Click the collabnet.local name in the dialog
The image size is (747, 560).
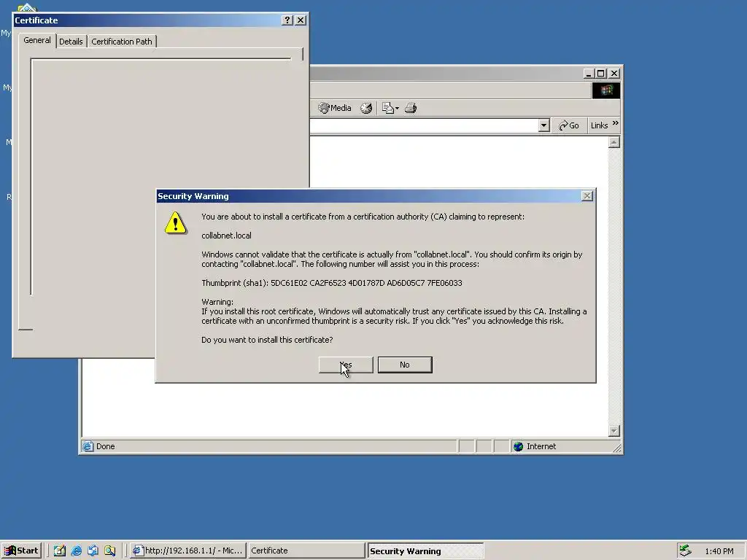pos(226,236)
